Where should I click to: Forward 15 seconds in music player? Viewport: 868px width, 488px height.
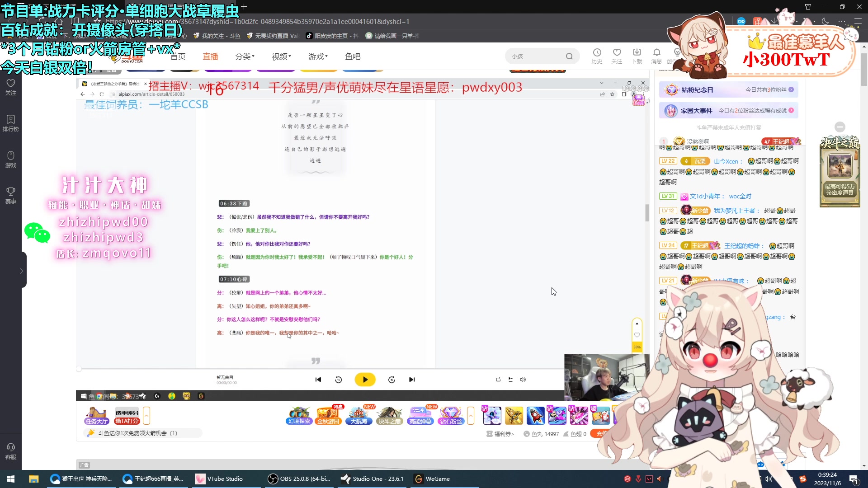click(392, 380)
